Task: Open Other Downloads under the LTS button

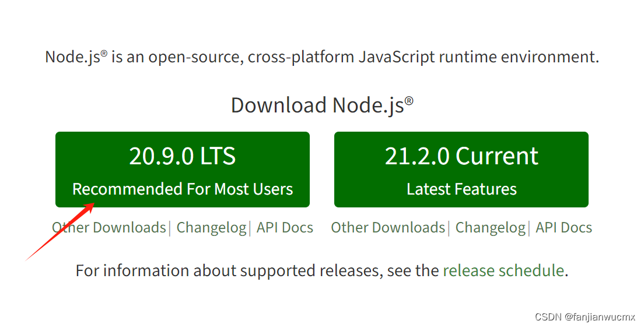Action: tap(109, 228)
